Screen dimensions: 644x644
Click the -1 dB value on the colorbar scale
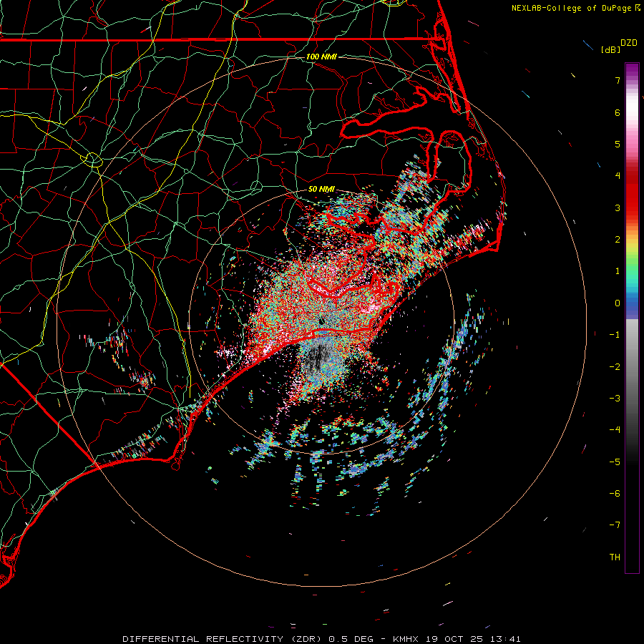tap(615, 335)
